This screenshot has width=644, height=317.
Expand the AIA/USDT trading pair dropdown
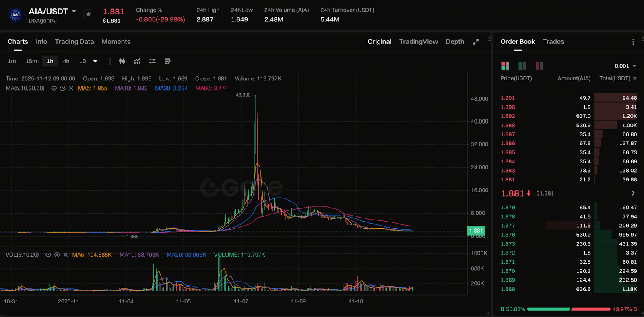coord(74,12)
